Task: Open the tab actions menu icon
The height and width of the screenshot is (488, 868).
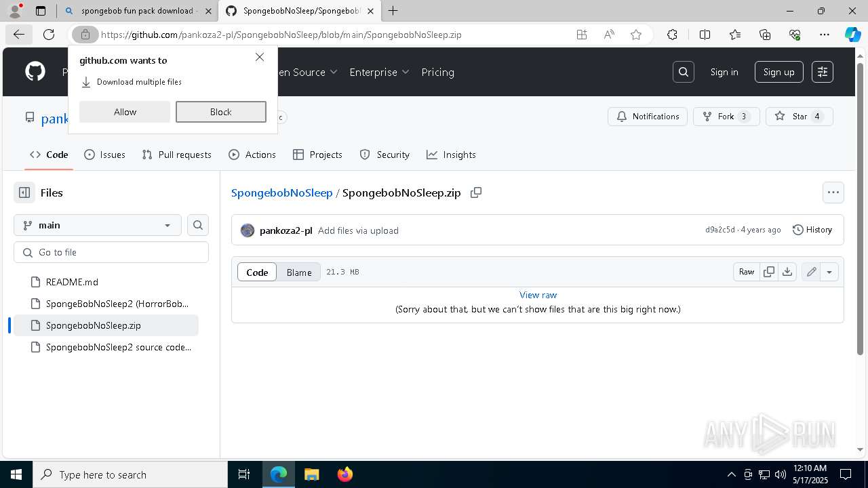Action: click(x=41, y=11)
